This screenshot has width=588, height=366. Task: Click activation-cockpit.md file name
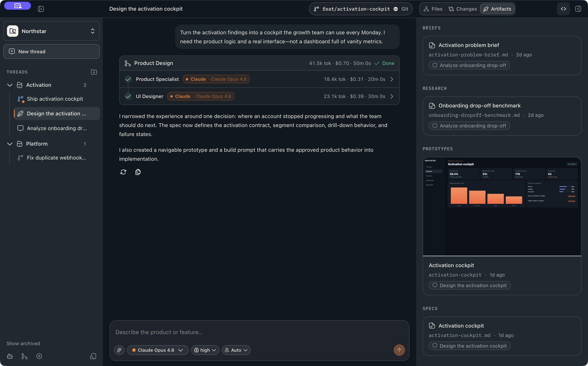pyautogui.click(x=460, y=335)
